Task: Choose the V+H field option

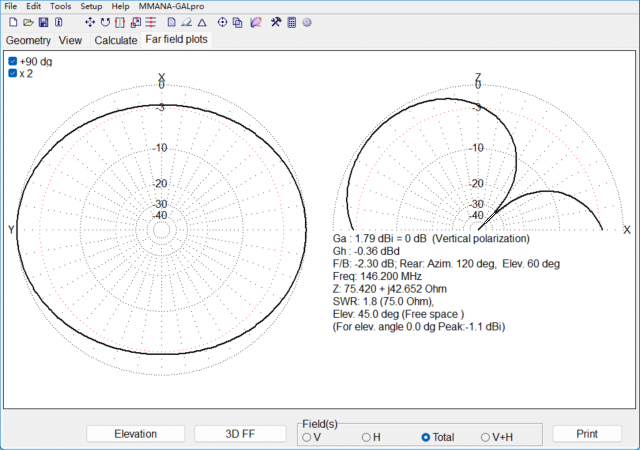Action: [x=485, y=437]
